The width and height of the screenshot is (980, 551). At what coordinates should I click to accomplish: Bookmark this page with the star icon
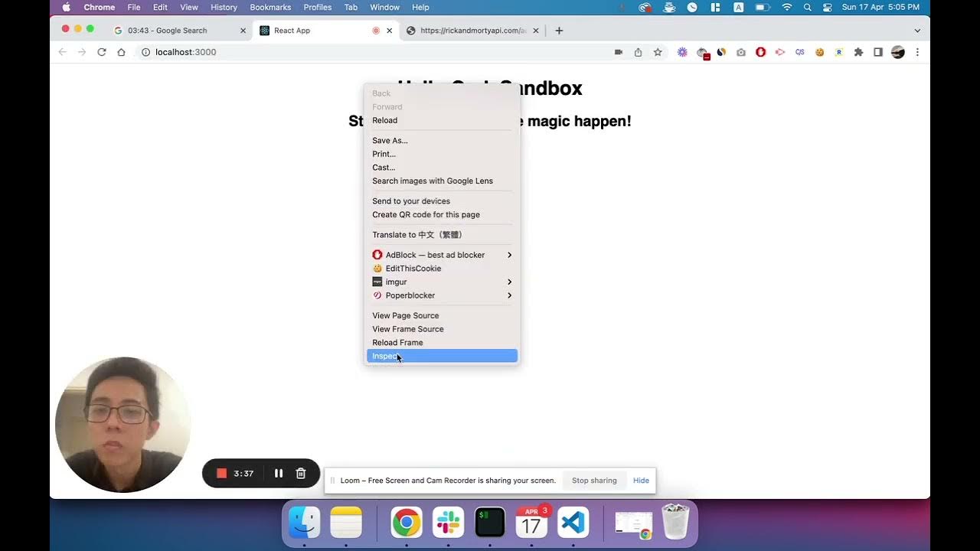658,52
